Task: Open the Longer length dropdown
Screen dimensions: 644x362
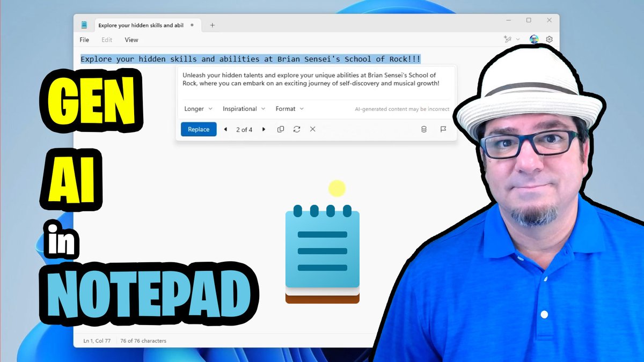Action: (x=198, y=108)
